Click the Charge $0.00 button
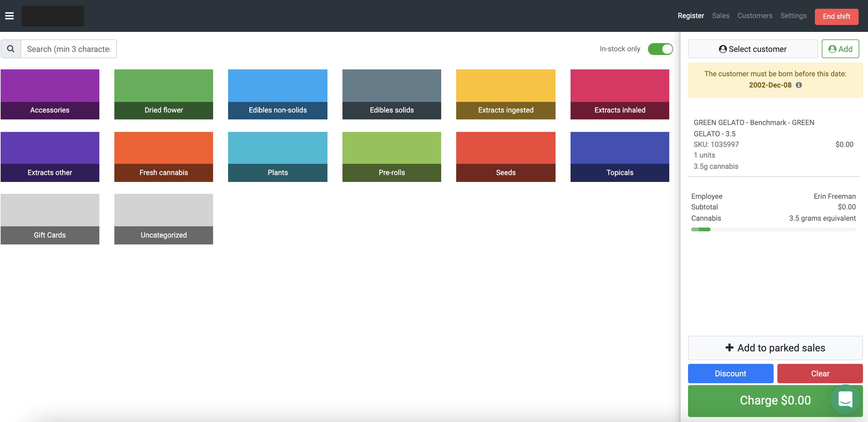Screen dimensions: 868x422 pos(758,400)
